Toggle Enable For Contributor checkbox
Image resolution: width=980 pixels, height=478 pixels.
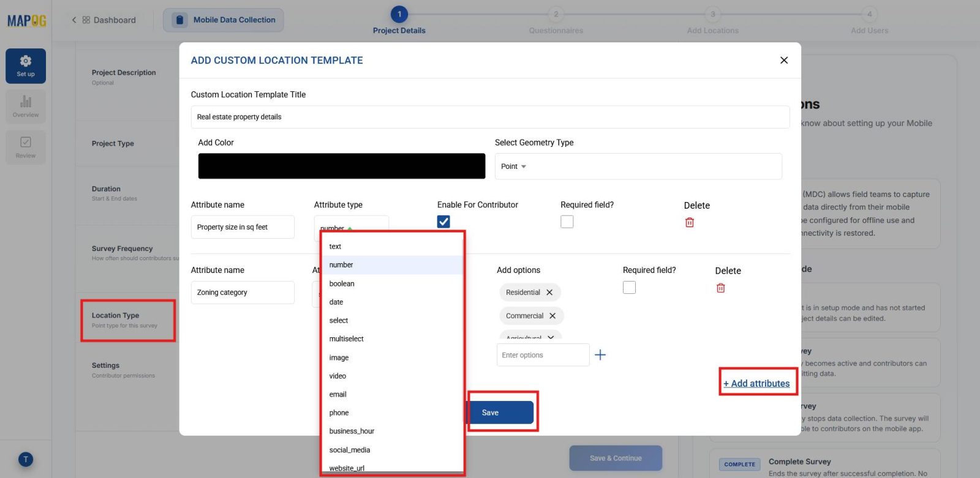click(443, 222)
